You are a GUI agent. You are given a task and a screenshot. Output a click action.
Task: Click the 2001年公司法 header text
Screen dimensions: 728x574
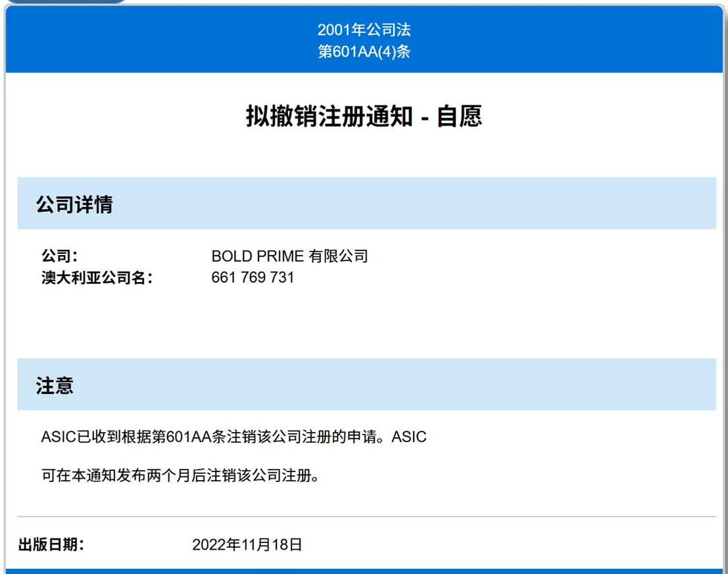364,30
